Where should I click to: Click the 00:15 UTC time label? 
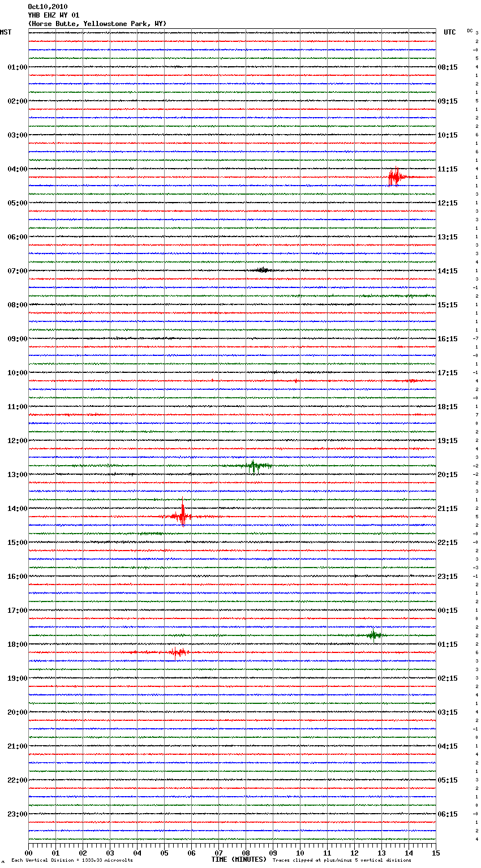click(x=448, y=611)
